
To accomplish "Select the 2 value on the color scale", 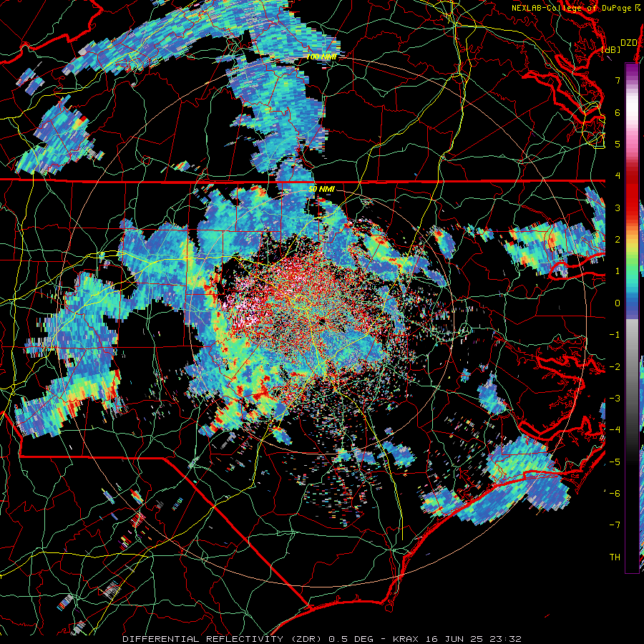I will point(618,239).
